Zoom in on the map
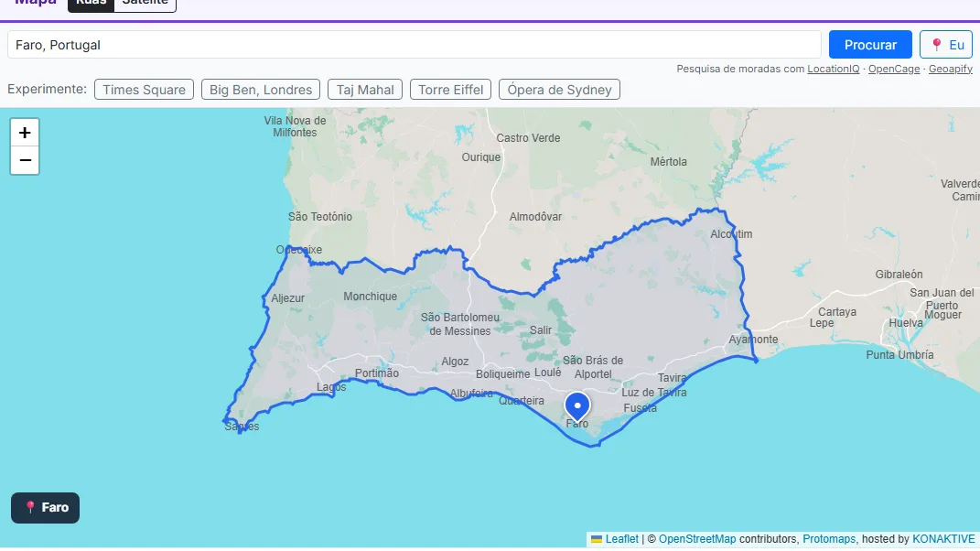 (x=25, y=133)
